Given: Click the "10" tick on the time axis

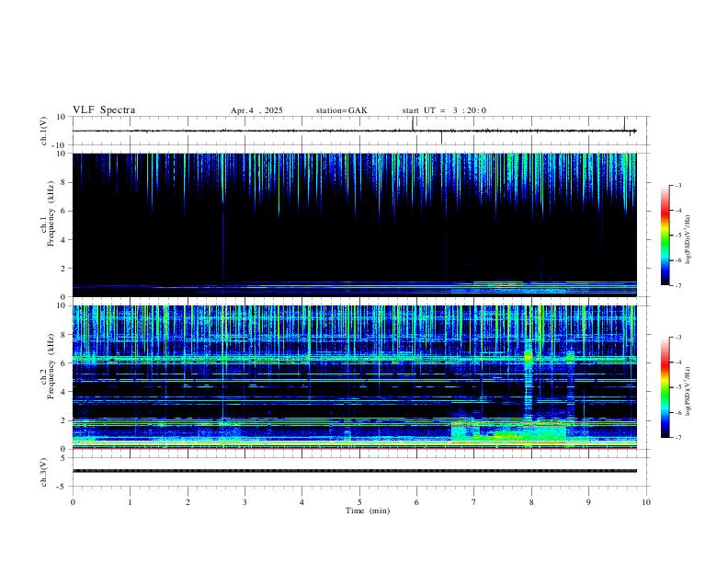Looking at the screenshot, I should pos(646,502).
